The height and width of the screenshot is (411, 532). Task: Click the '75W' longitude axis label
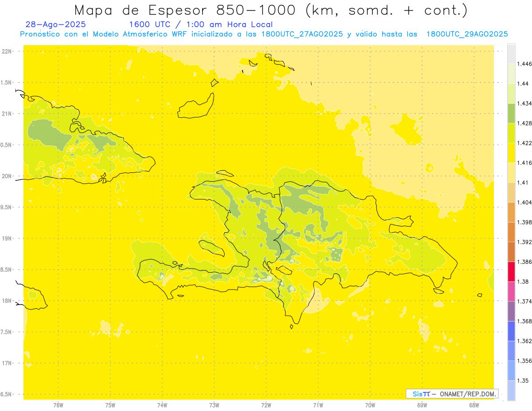[x=110, y=405]
